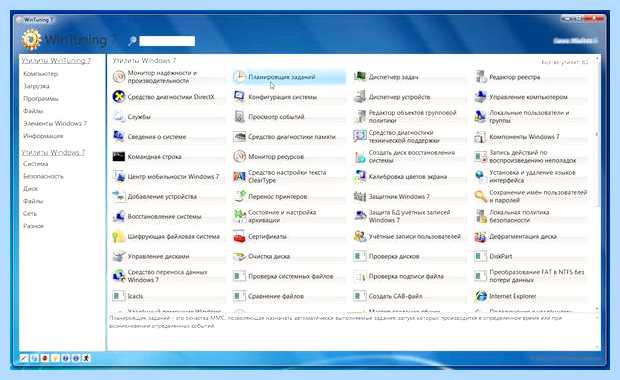Open Монитор надёжности и производительности utility
620x380 pixels.
168,77
